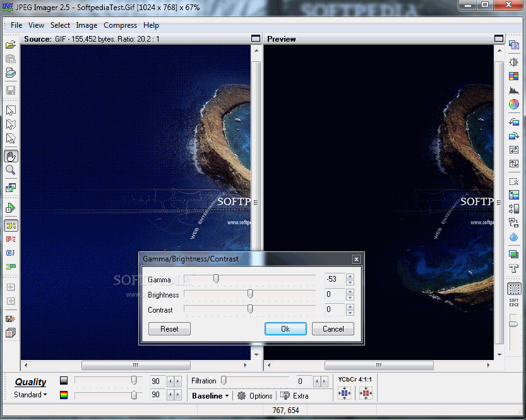This screenshot has height=420, width=526.
Task: Click the Source pane horizontal scrollbar
Action: pos(136,365)
